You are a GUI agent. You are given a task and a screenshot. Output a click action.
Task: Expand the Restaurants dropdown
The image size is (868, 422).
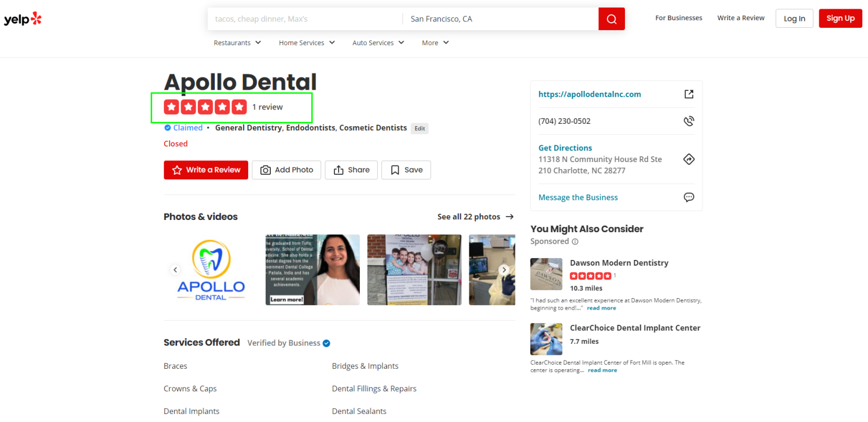pyautogui.click(x=237, y=43)
